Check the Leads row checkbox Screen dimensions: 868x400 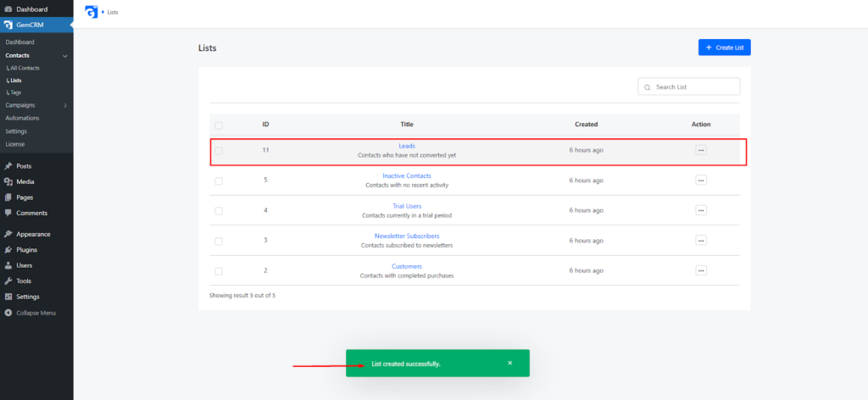[219, 151]
